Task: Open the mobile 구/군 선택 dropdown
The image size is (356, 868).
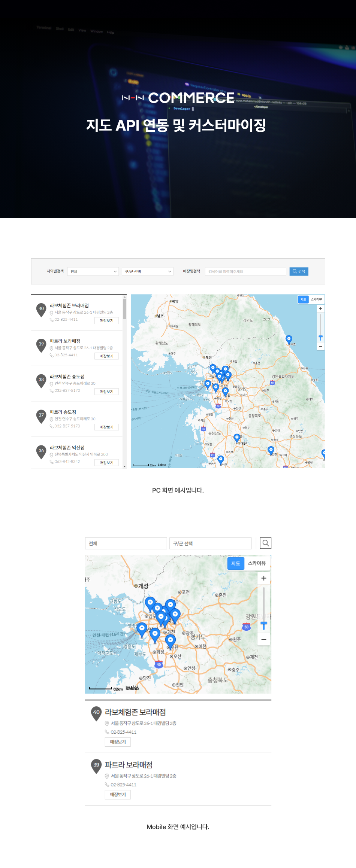Action: [210, 543]
